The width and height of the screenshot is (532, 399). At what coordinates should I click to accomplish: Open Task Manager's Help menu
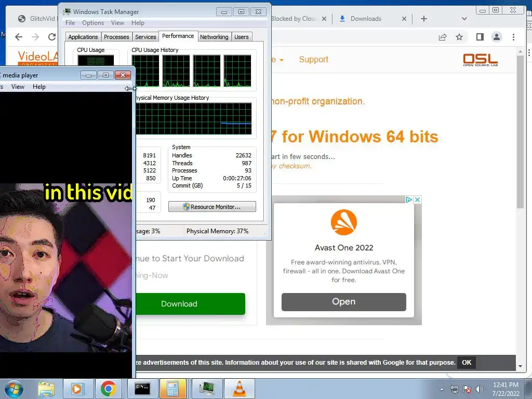click(138, 23)
